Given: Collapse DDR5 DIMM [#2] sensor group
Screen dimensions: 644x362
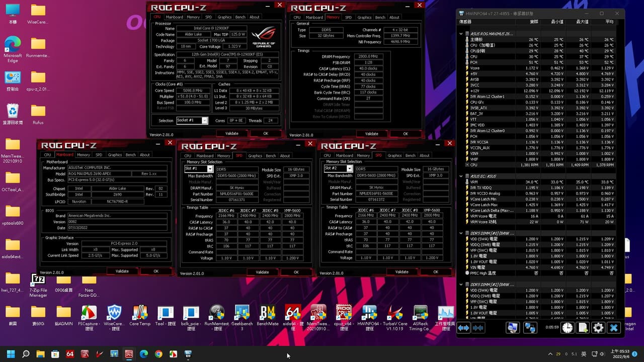Looking at the screenshot, I should (461, 285).
